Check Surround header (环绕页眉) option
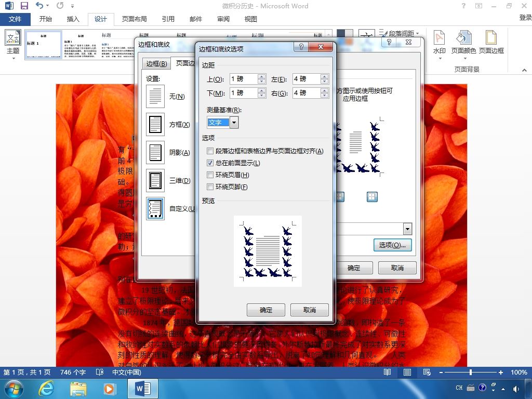The width and height of the screenshot is (532, 399). 210,175
